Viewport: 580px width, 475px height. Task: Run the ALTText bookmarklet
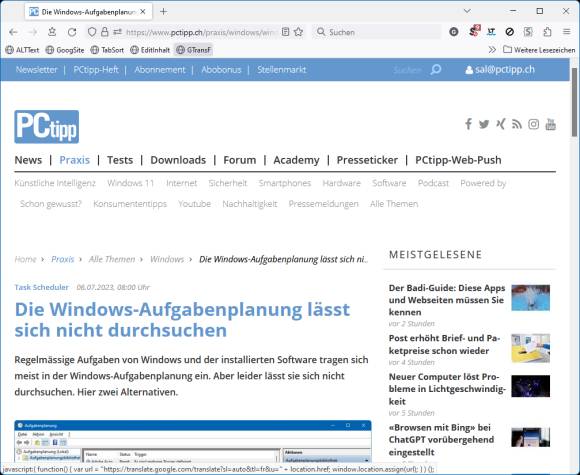click(22, 50)
